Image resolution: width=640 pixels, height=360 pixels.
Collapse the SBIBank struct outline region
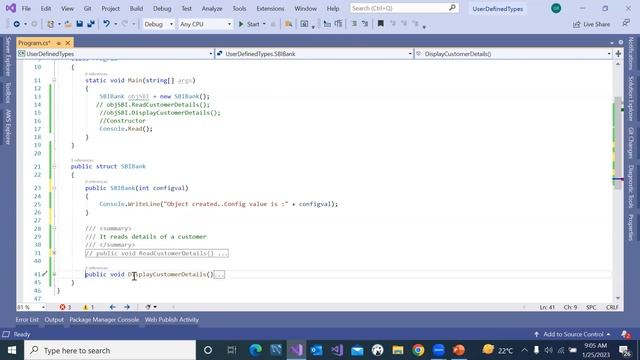[x=54, y=167]
